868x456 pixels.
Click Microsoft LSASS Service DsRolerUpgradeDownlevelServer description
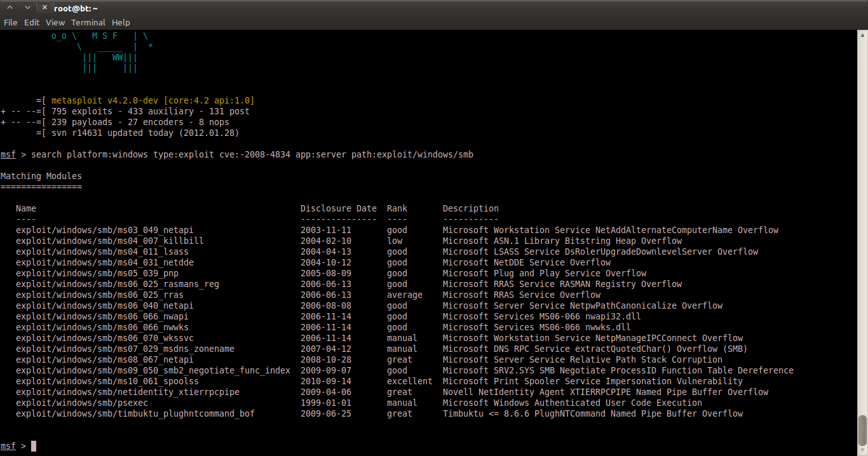coord(600,251)
